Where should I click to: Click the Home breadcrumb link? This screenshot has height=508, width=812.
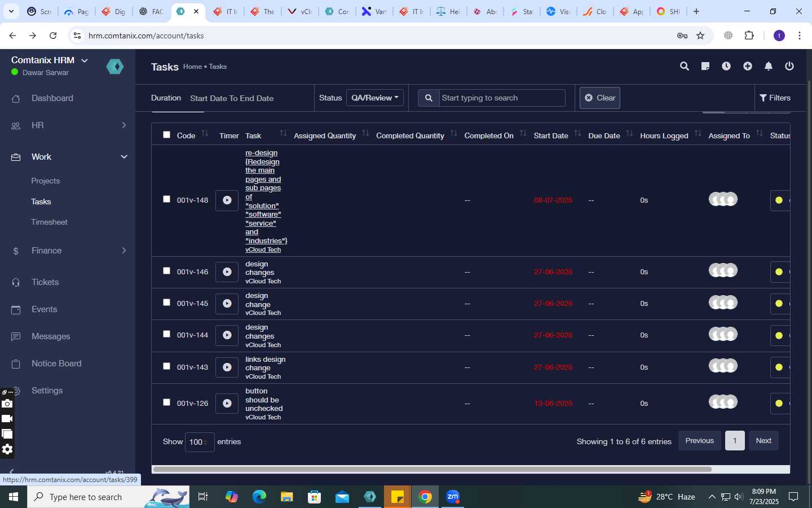pos(192,67)
